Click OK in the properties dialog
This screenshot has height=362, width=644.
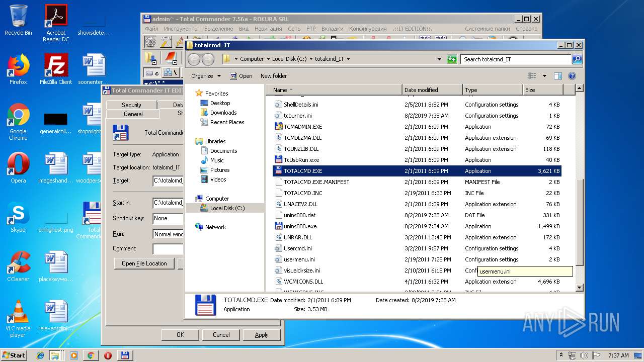(180, 334)
